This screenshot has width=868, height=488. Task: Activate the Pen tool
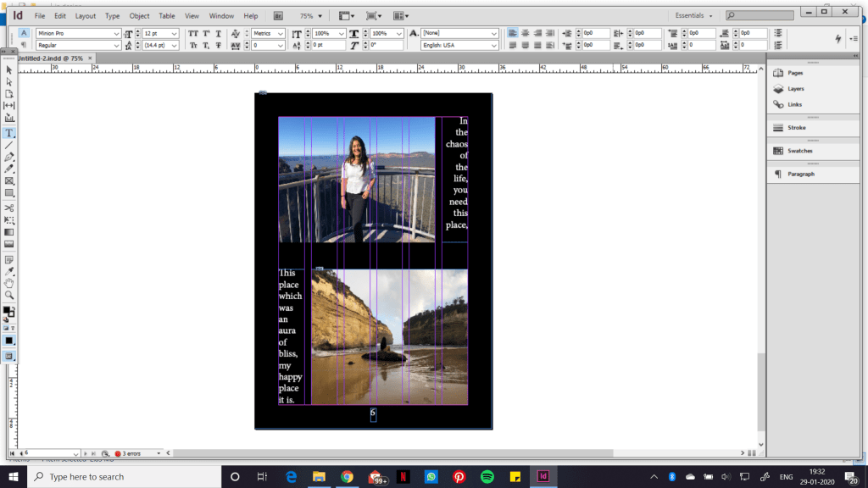(9, 158)
